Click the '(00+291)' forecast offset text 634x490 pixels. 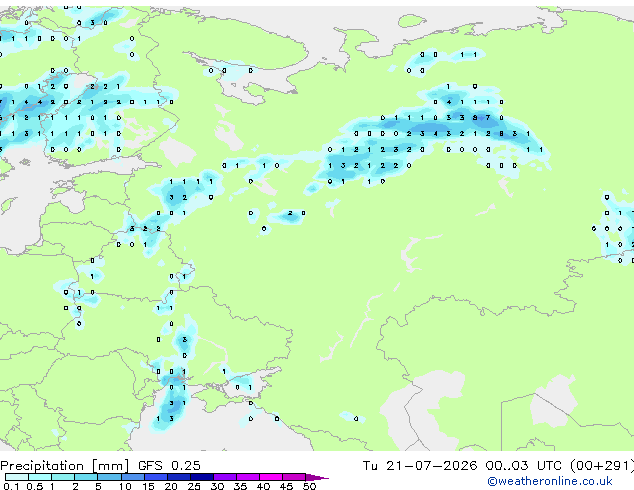(602, 466)
